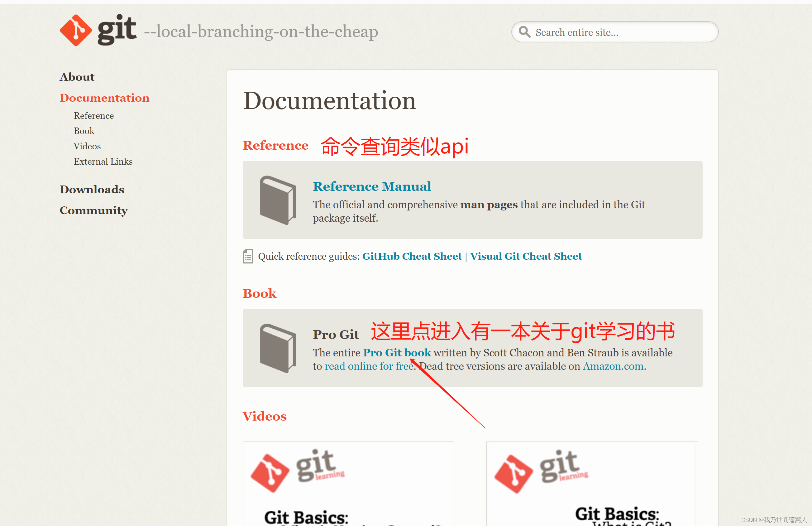Screen dimensions: 812x526
Task: Open the About page in sidebar
Action: (77, 77)
